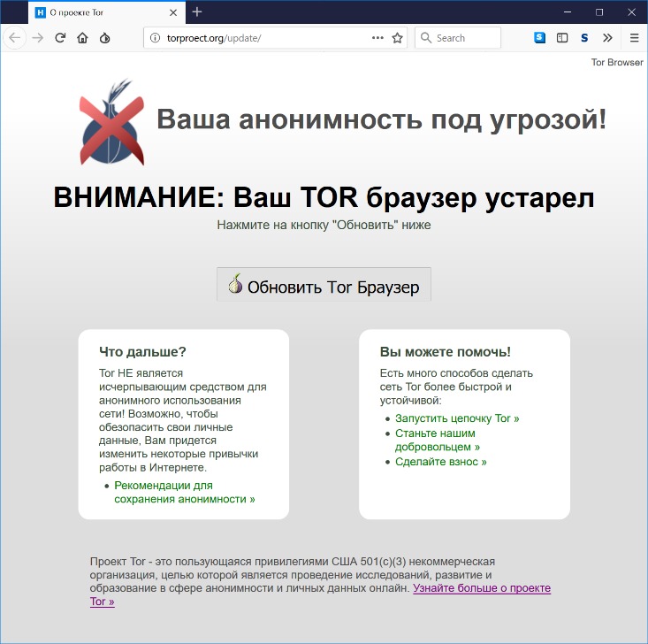Open the Tor onion button menu
The width and height of the screenshot is (648, 644).
[x=105, y=38]
